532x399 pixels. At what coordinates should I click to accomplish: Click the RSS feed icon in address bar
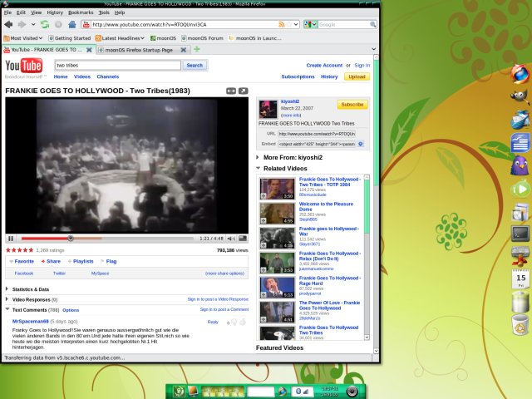click(x=283, y=25)
